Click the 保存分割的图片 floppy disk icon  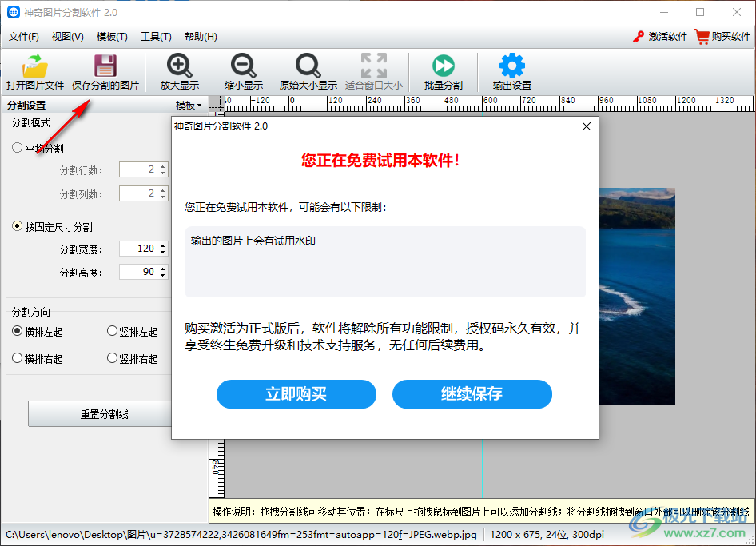tap(105, 66)
